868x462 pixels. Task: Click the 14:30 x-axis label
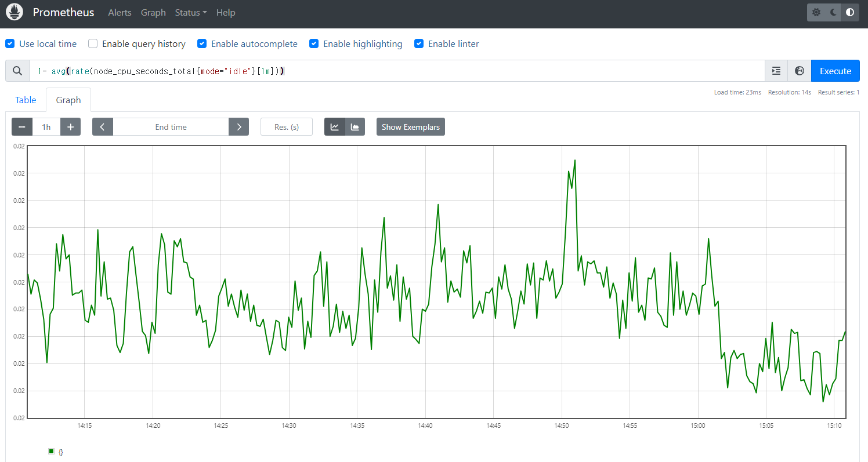click(x=289, y=425)
